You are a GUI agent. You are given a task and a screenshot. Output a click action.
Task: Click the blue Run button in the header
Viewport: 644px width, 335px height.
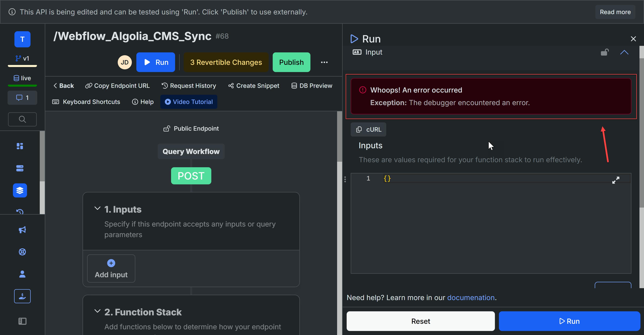[x=155, y=62]
